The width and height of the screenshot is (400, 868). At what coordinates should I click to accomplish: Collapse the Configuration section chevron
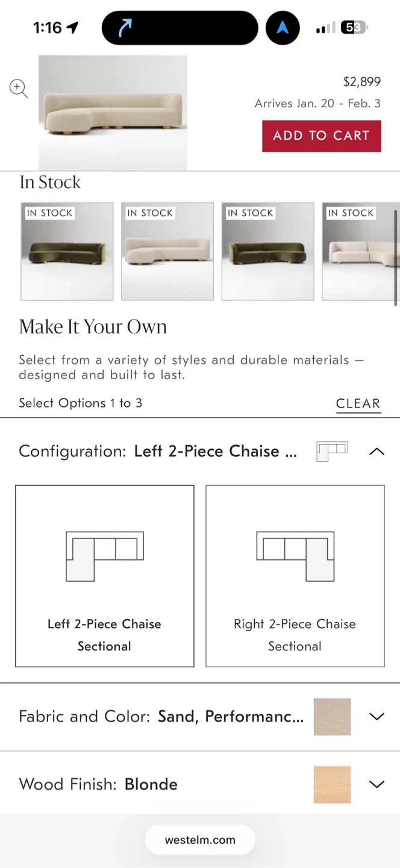(377, 451)
